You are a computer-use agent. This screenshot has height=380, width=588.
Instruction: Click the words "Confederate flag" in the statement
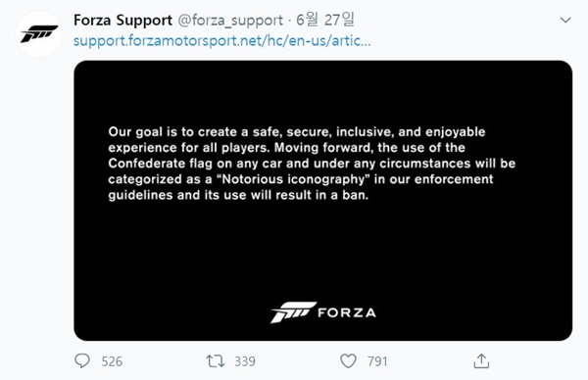[160, 164]
